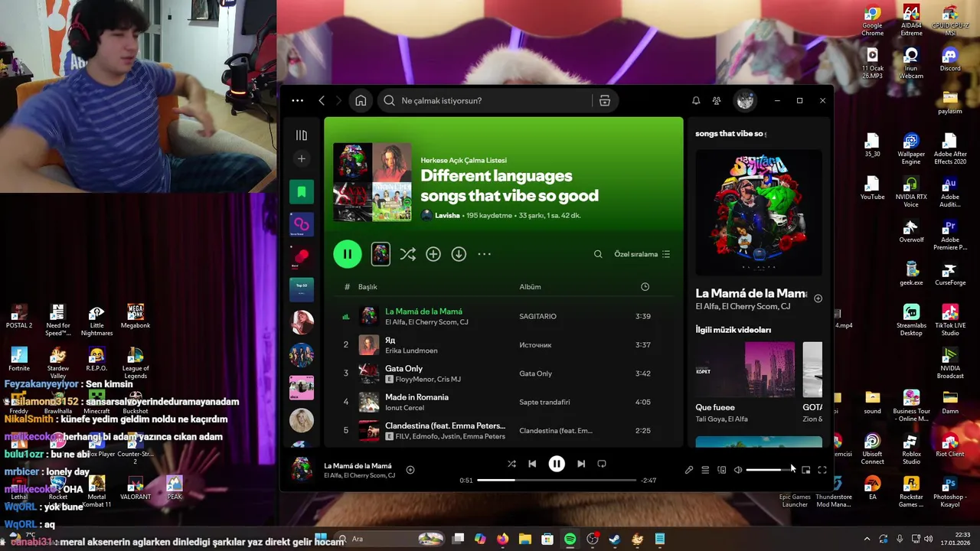
Task: Add the song via the Now Playing panel plus
Action: pos(818,298)
